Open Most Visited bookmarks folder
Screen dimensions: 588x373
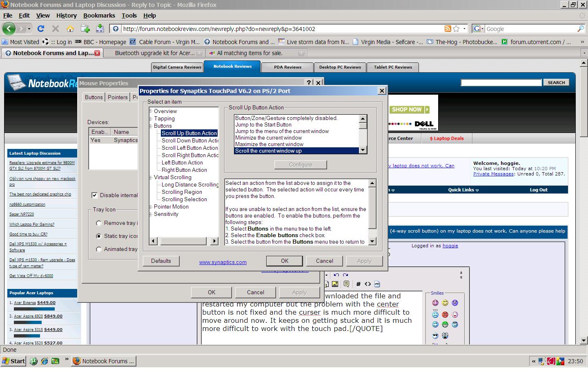click(x=20, y=42)
